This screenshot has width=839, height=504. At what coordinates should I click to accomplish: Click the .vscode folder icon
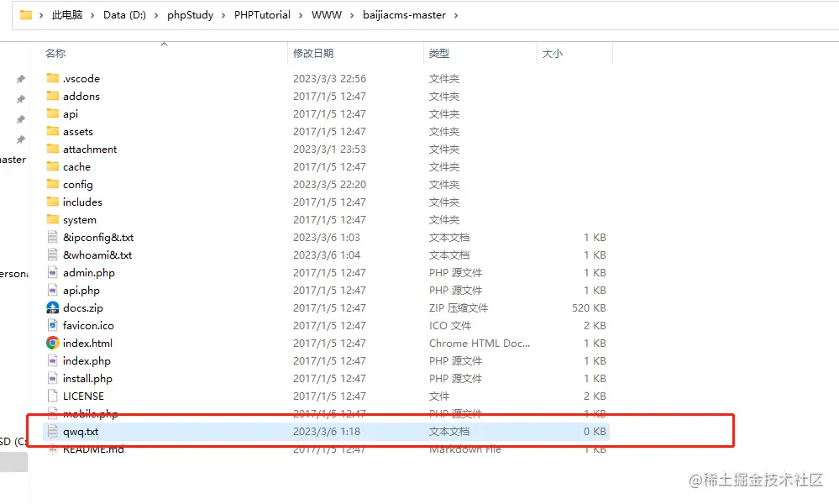click(52, 78)
